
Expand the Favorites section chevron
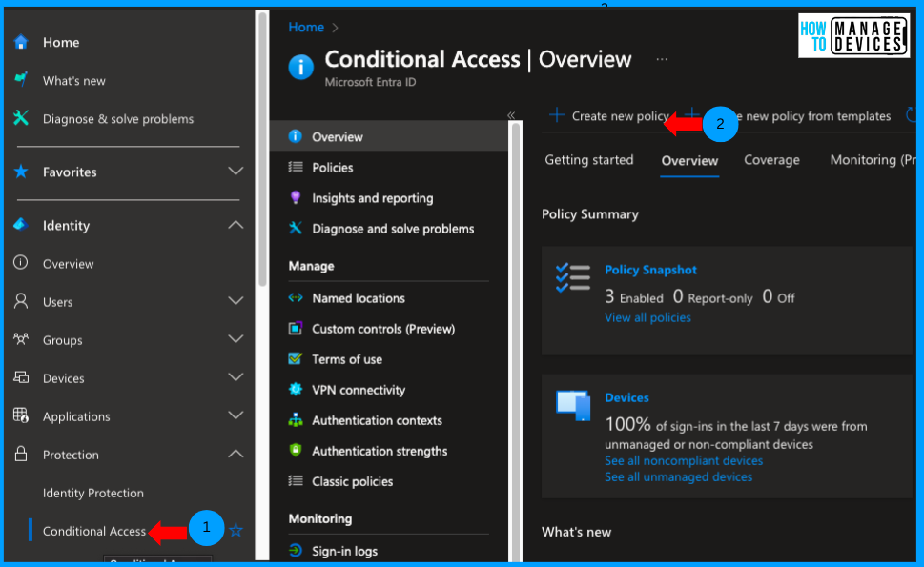pos(236,172)
